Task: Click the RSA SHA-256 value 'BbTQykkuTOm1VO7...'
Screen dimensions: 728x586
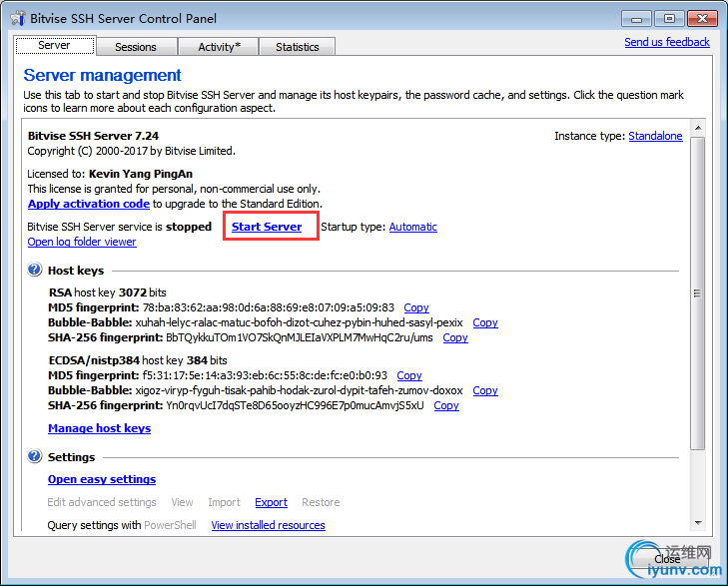Action: (300, 337)
